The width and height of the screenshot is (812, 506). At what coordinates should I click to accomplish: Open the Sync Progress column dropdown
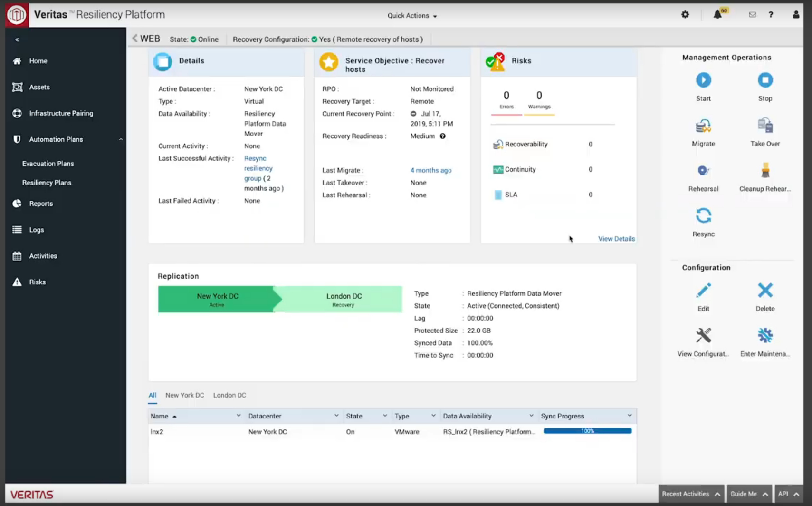630,416
